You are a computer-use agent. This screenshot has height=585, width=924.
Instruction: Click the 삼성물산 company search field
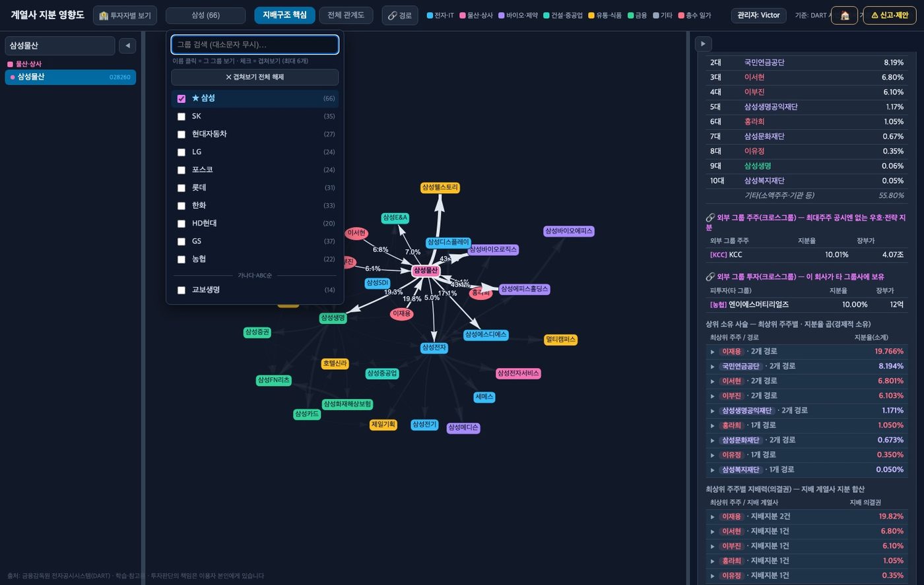[x=60, y=46]
